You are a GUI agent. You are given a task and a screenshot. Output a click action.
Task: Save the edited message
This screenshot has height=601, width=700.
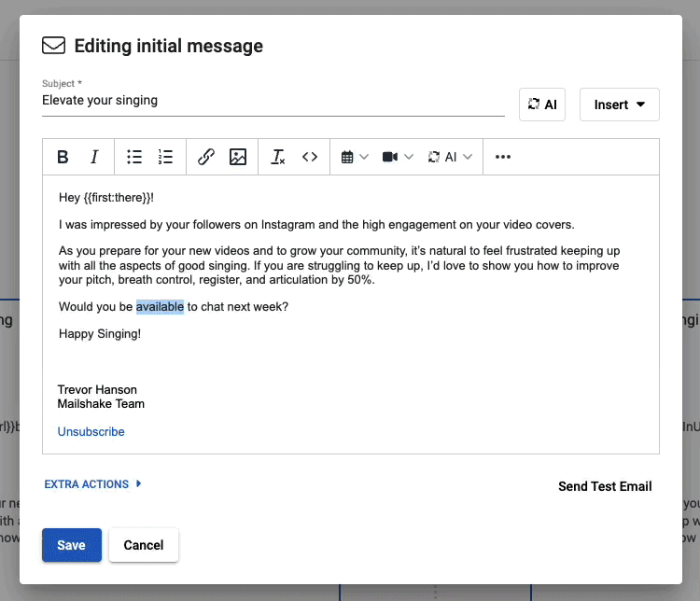point(72,545)
